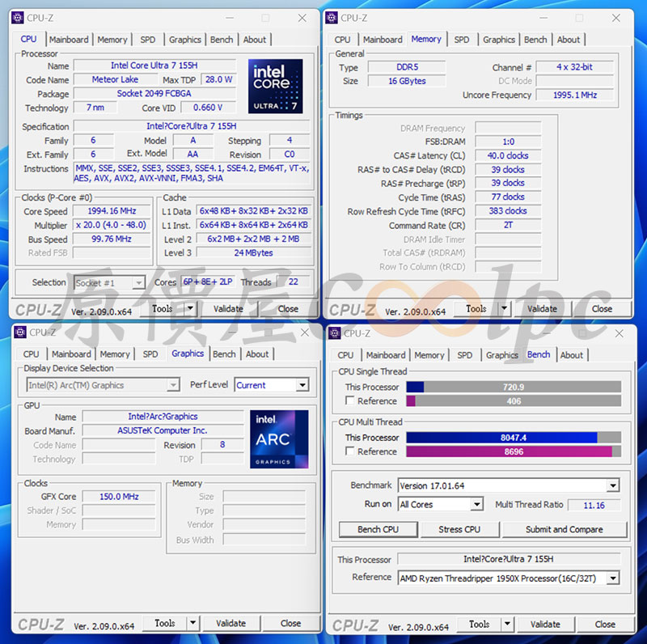
Task: Click the Intel Arc Graphics logo
Action: 279,439
